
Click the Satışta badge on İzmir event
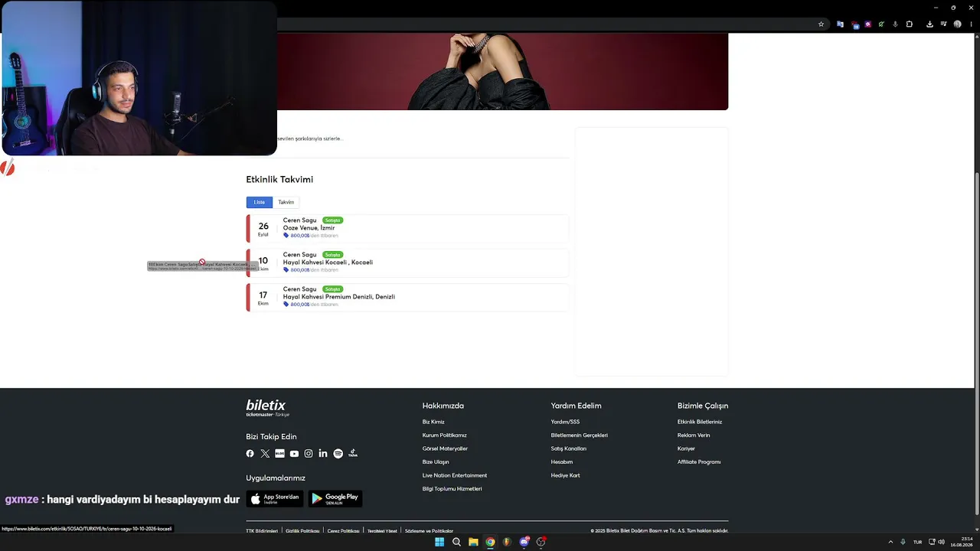tap(332, 220)
